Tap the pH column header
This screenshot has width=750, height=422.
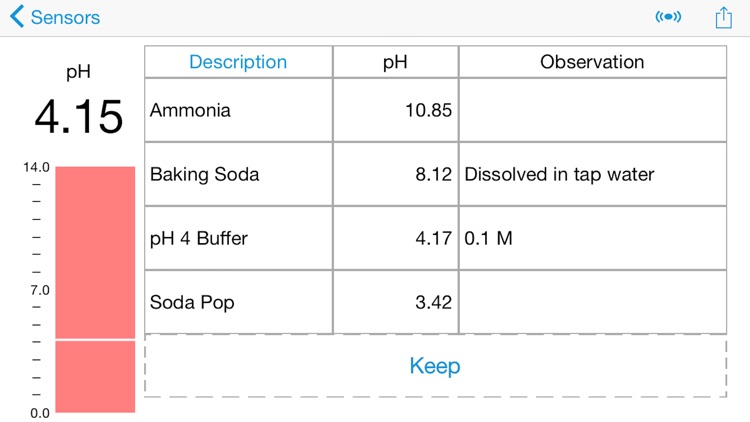coord(396,62)
